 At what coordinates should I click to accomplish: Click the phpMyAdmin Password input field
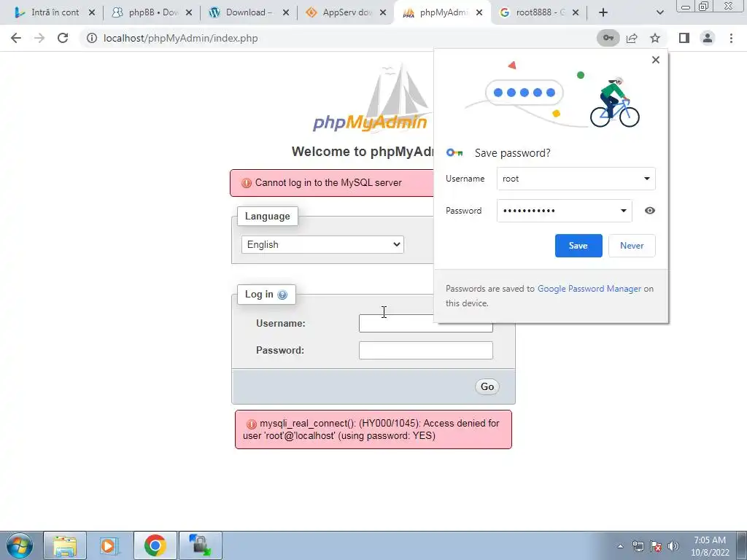(x=425, y=351)
